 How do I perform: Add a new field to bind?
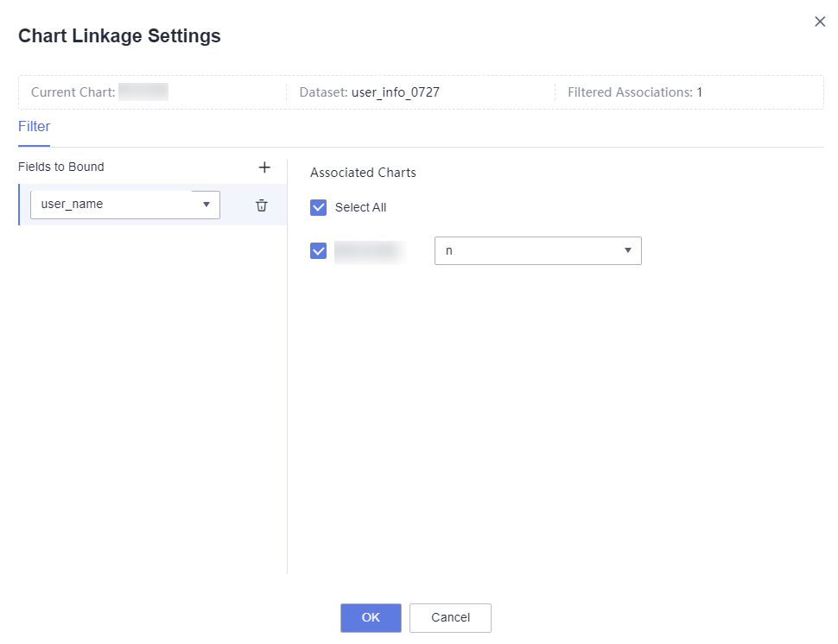(x=265, y=167)
